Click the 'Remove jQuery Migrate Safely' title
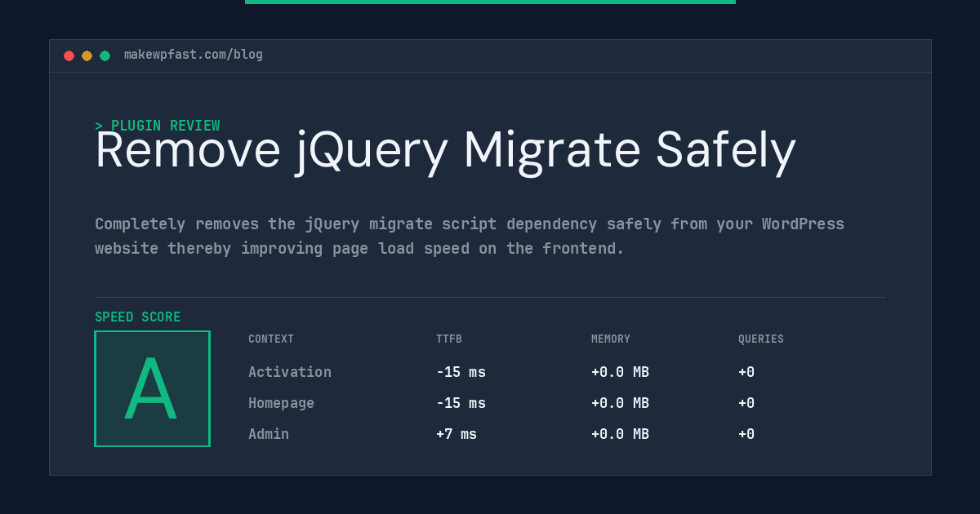This screenshot has width=980, height=514. [445, 152]
